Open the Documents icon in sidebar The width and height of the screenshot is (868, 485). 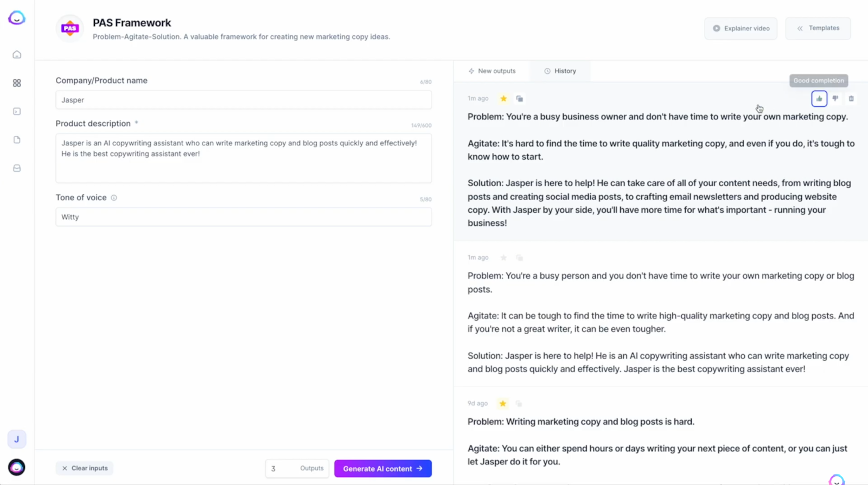[x=17, y=139]
